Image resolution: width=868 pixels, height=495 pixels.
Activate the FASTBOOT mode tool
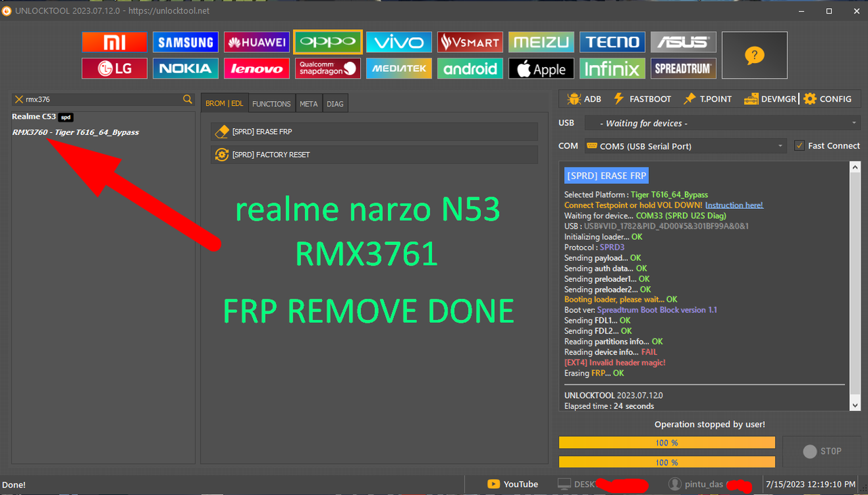642,98
